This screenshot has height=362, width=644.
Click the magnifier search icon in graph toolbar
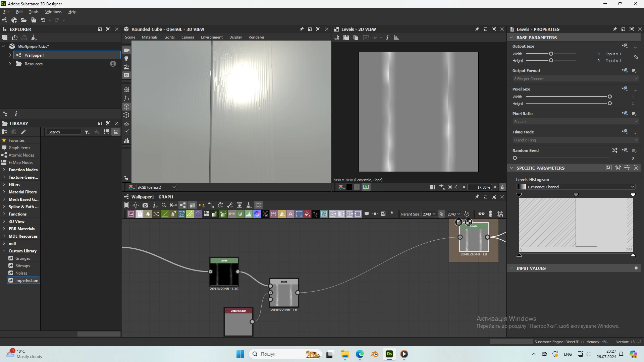164,205
